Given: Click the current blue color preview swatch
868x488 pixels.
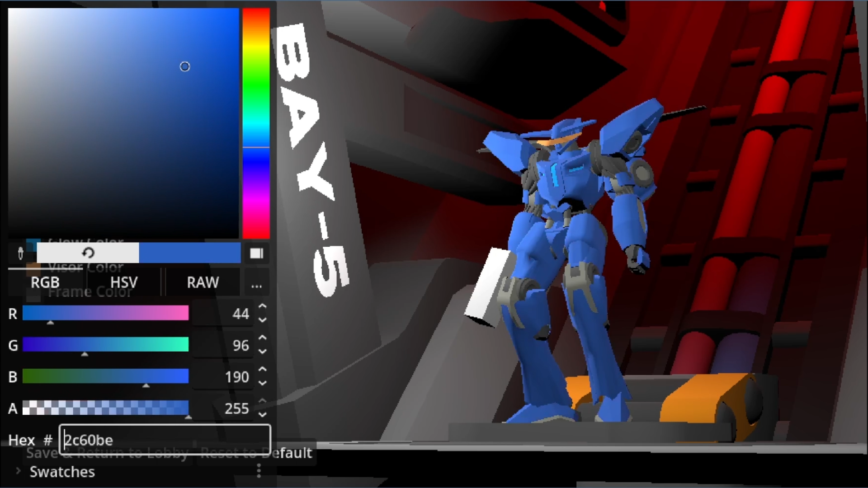Looking at the screenshot, I should point(189,253).
